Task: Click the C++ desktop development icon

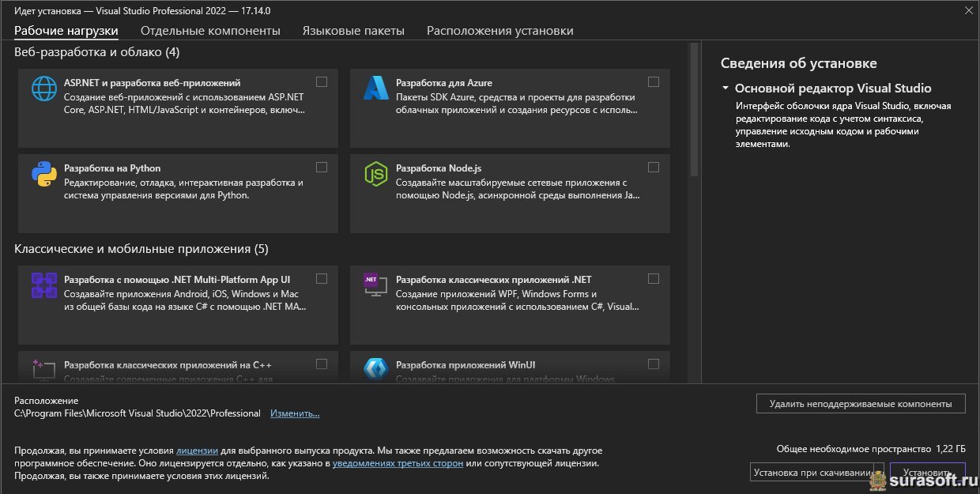Action: click(43, 370)
